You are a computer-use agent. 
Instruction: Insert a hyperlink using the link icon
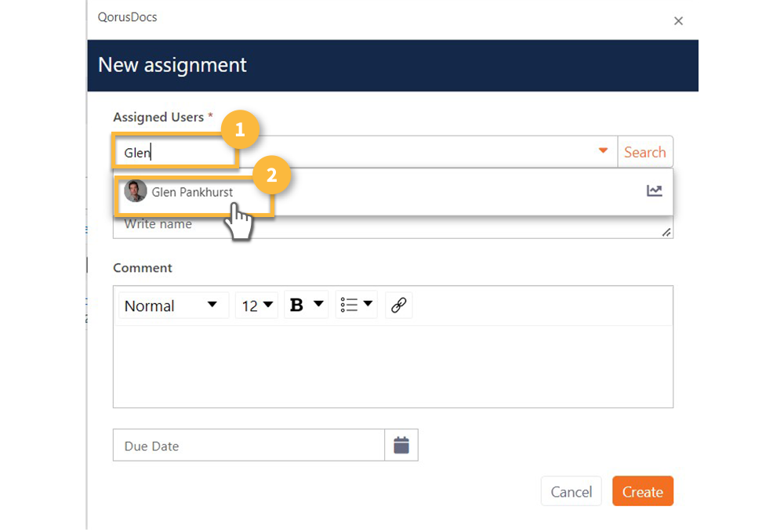pyautogui.click(x=398, y=305)
